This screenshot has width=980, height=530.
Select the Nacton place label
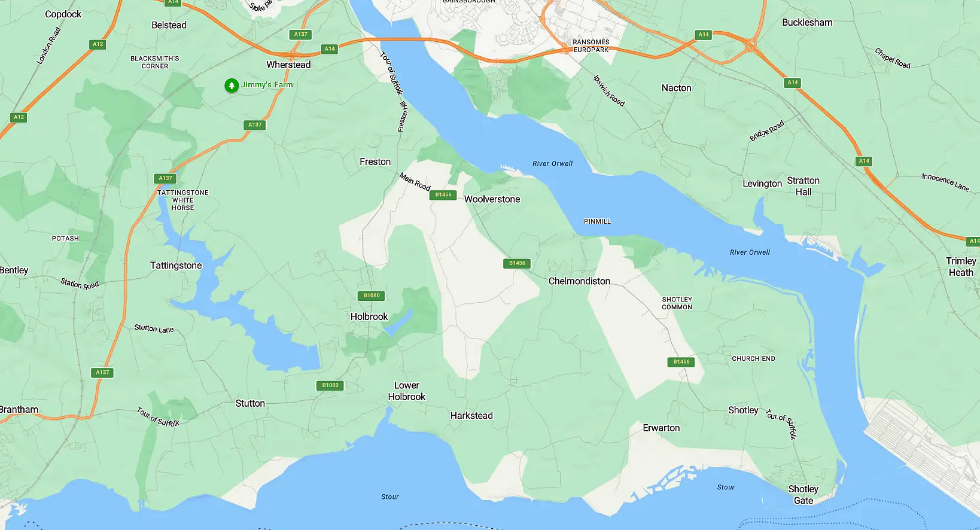coord(676,88)
